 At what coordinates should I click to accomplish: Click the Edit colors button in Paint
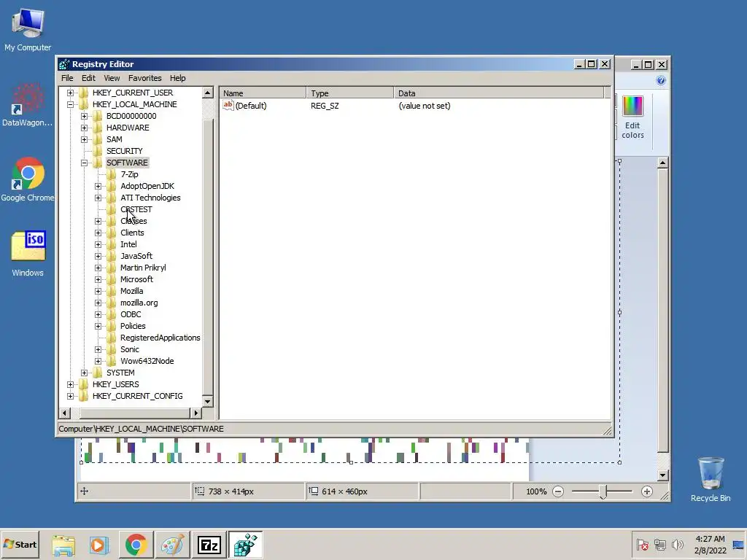(632, 117)
